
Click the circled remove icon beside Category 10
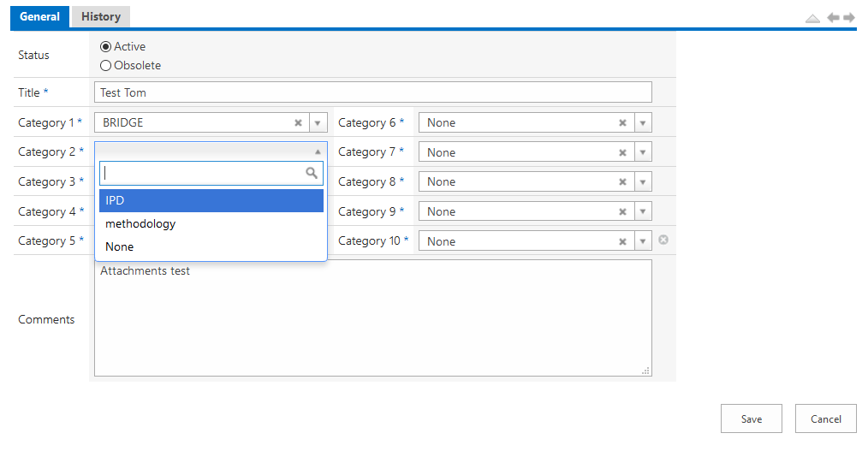click(663, 240)
